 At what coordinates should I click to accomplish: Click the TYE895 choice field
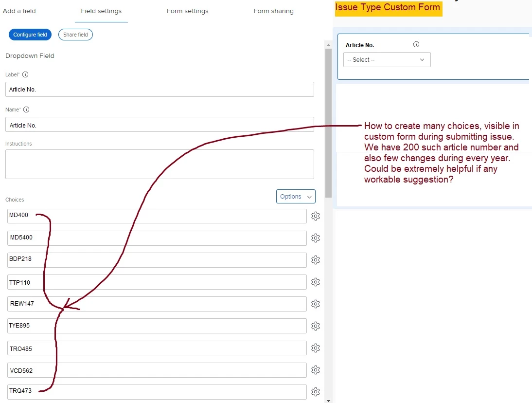(157, 326)
